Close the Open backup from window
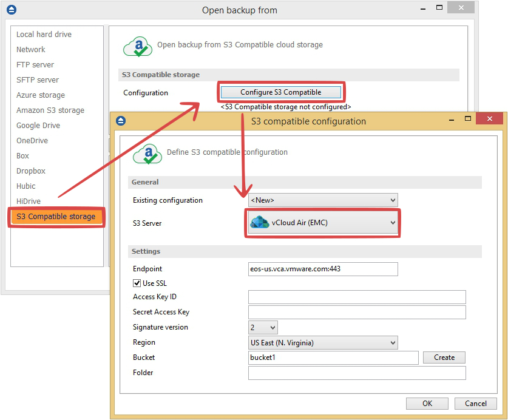The height and width of the screenshot is (420, 508). [x=461, y=7]
